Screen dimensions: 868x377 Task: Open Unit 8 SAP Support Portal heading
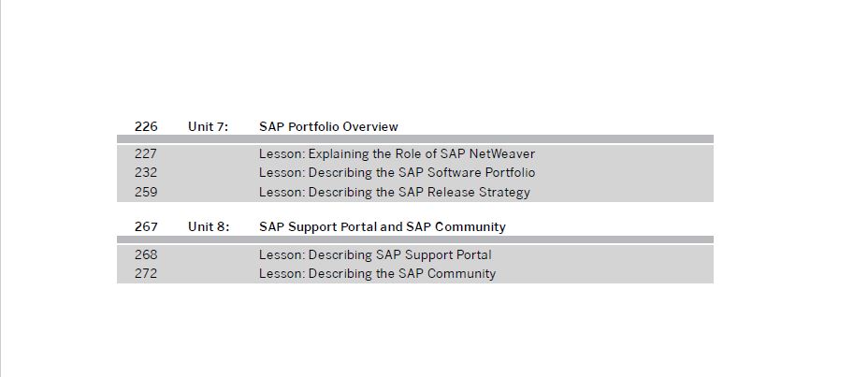click(x=382, y=227)
